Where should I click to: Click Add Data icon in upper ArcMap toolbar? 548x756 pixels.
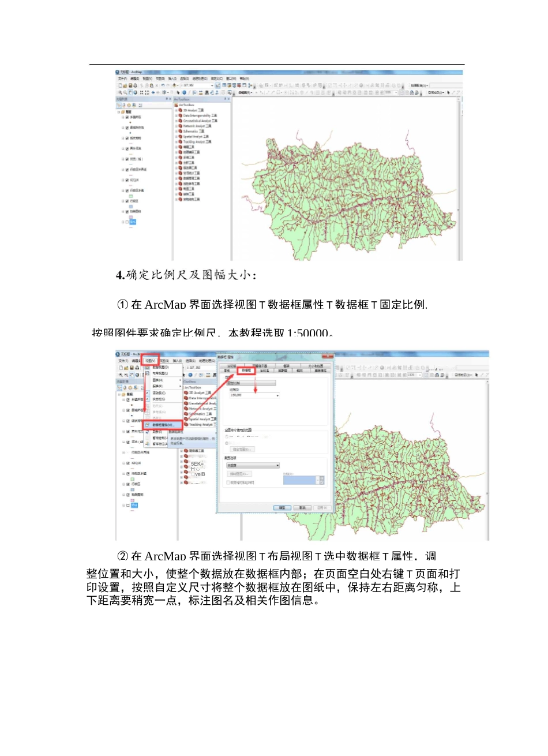click(x=174, y=85)
